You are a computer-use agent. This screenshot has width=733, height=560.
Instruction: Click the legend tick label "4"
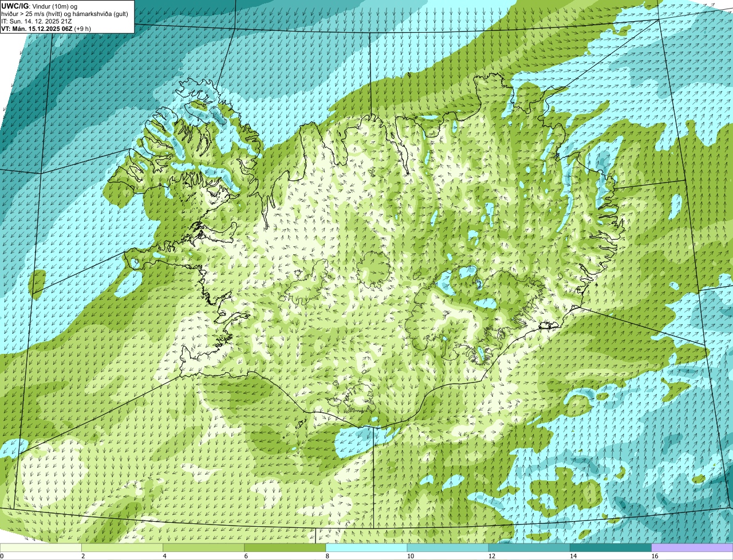coord(164,556)
